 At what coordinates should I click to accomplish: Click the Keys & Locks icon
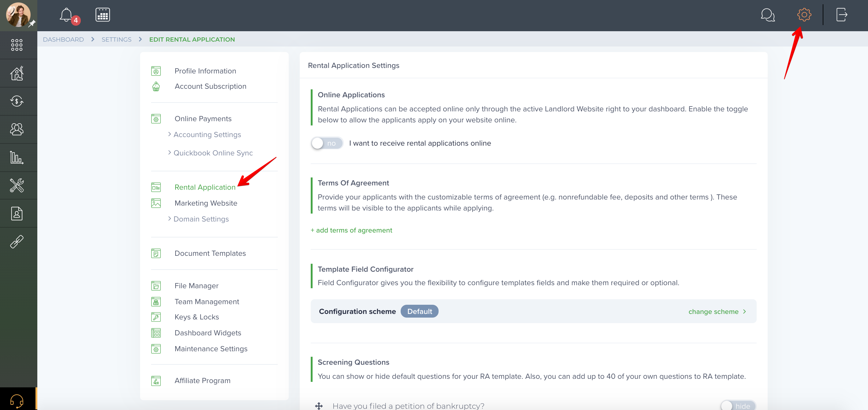156,317
